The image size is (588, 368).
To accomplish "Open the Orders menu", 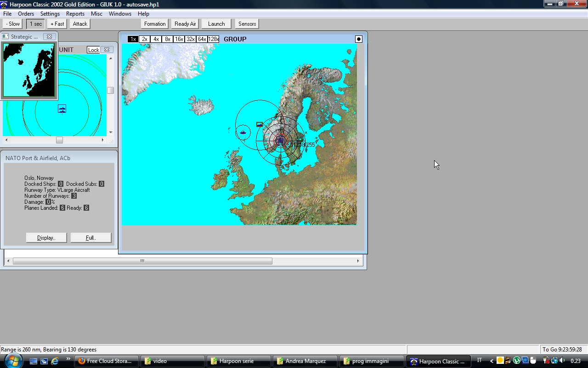I will click(26, 14).
